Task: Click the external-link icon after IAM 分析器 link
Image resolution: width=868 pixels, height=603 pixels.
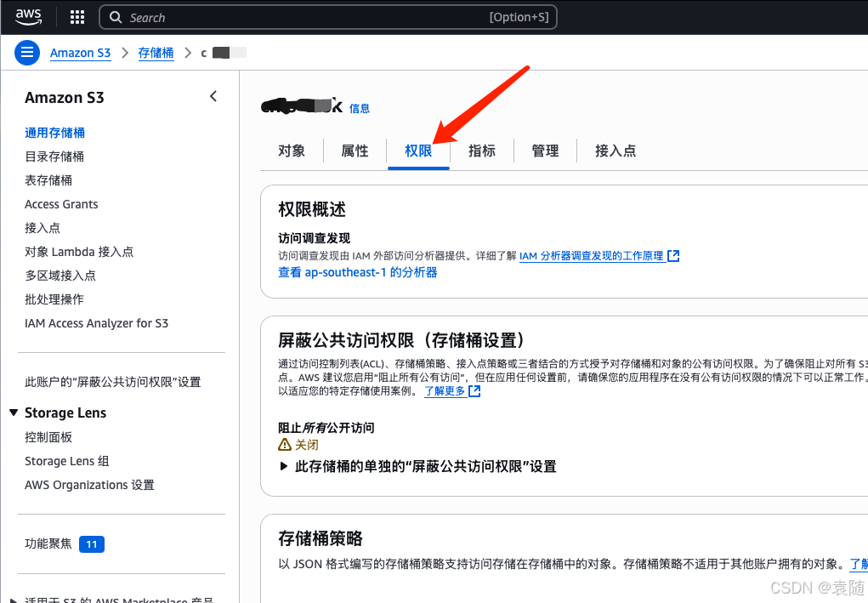Action: [673, 256]
